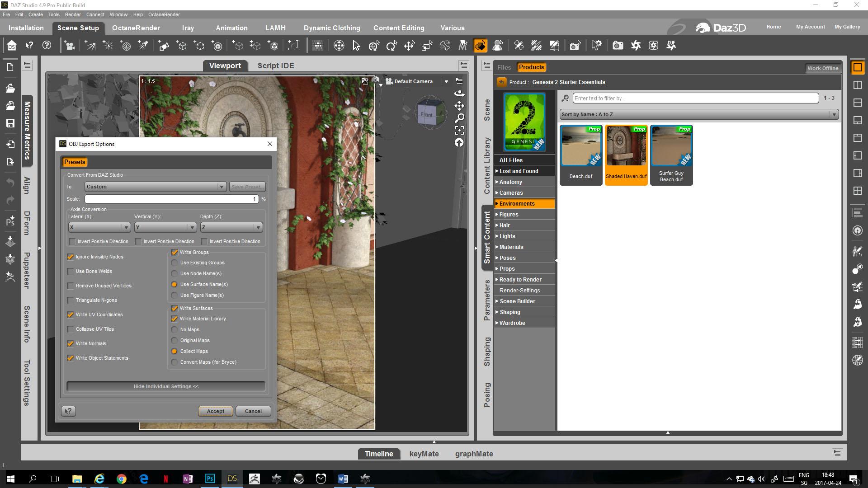The height and width of the screenshot is (488, 868).
Task: Click the Scale percentage field
Action: pyautogui.click(x=171, y=199)
